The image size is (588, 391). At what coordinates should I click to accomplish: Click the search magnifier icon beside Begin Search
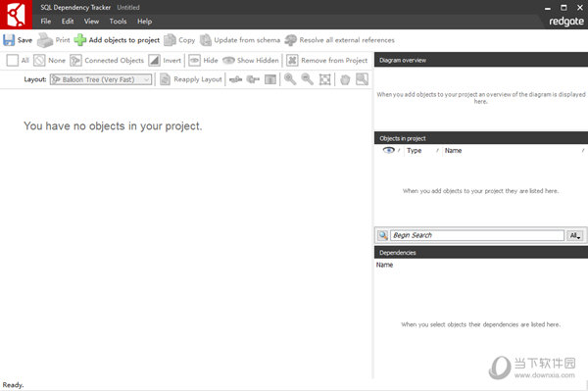point(383,235)
